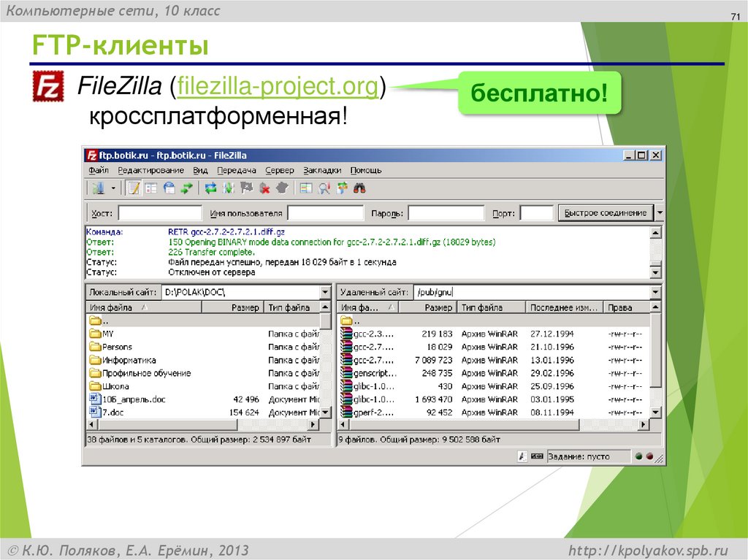748x560 pixels.
Task: Click message log scroll up arrow
Action: 656,232
